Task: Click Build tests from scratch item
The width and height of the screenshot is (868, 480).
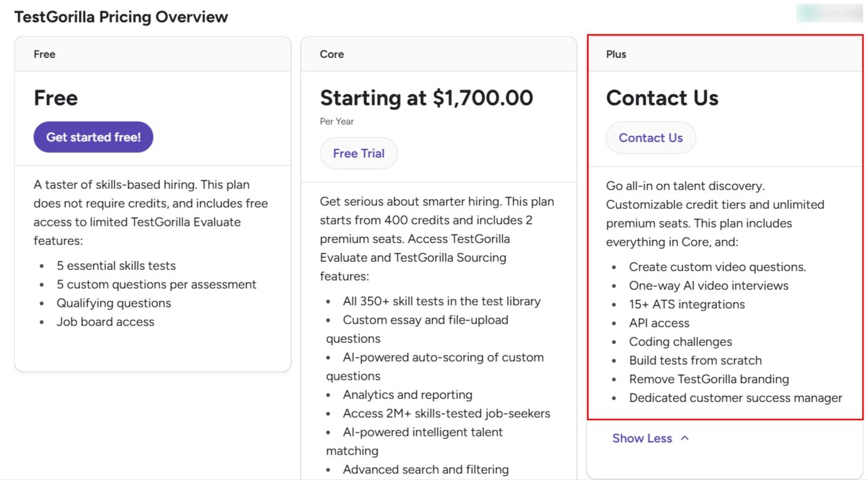Action: (x=695, y=360)
